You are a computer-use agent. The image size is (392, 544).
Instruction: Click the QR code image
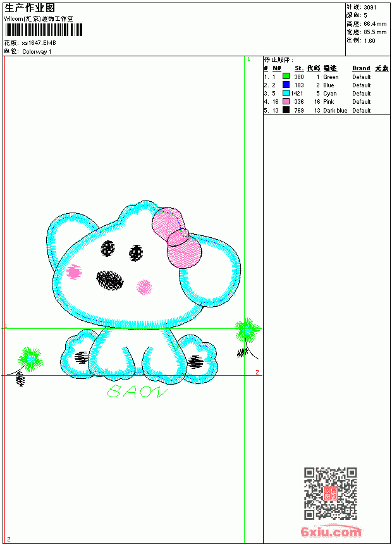[x=331, y=493]
